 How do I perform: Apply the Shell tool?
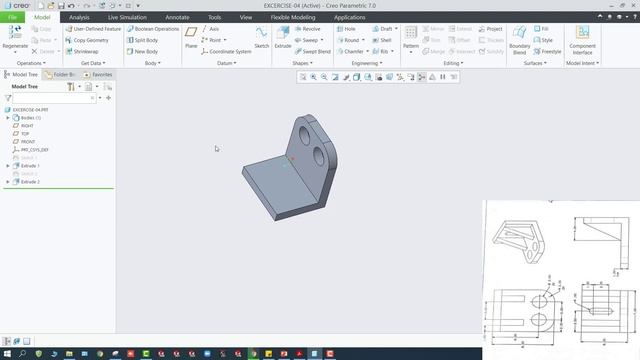382,40
